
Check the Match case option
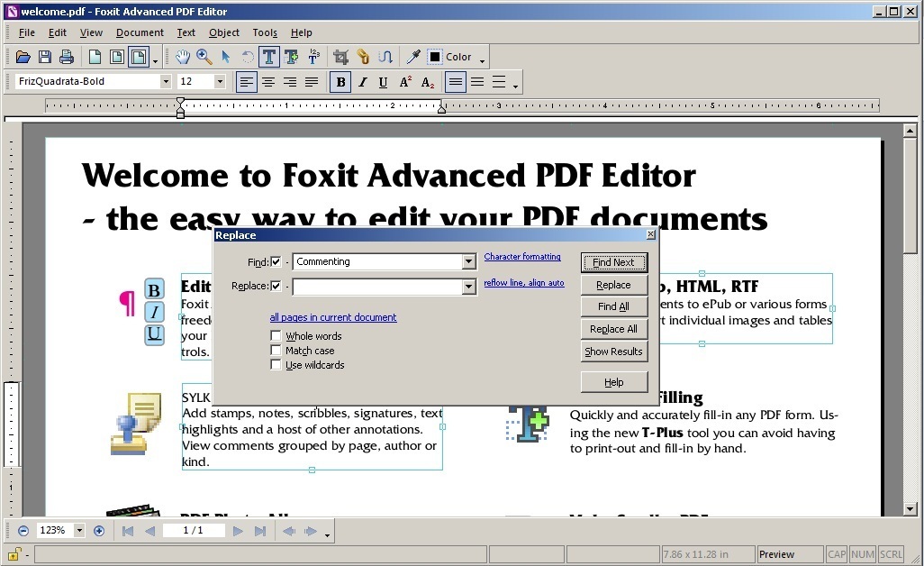276,351
